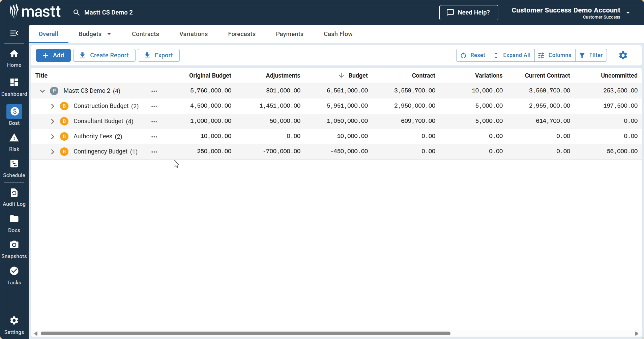The image size is (644, 339).
Task: Expand the Authority Fees row
Action: coord(53,137)
